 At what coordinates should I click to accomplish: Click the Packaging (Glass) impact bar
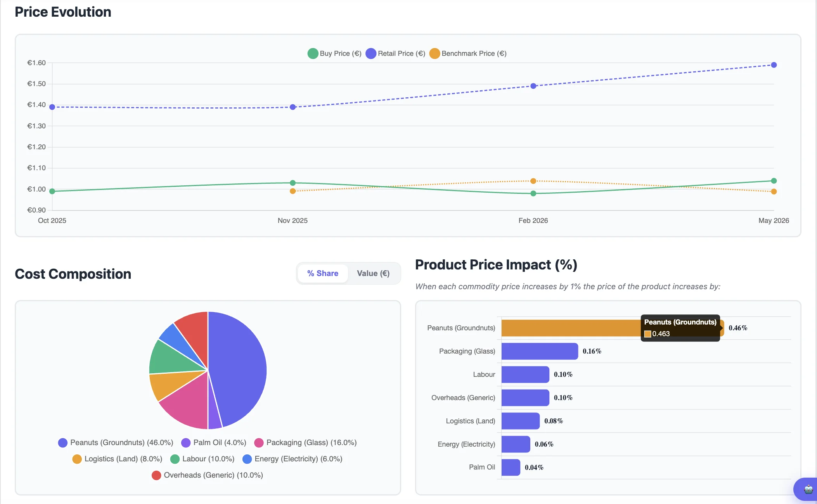pyautogui.click(x=540, y=351)
